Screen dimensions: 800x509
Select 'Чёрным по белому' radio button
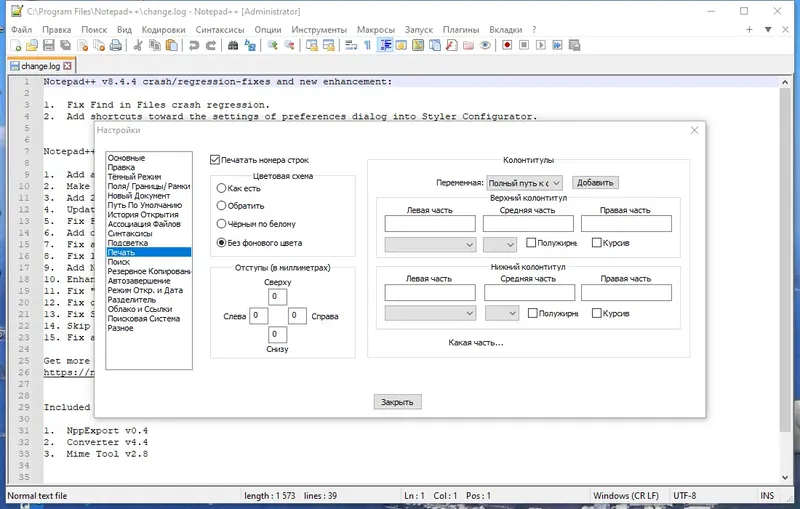(221, 223)
